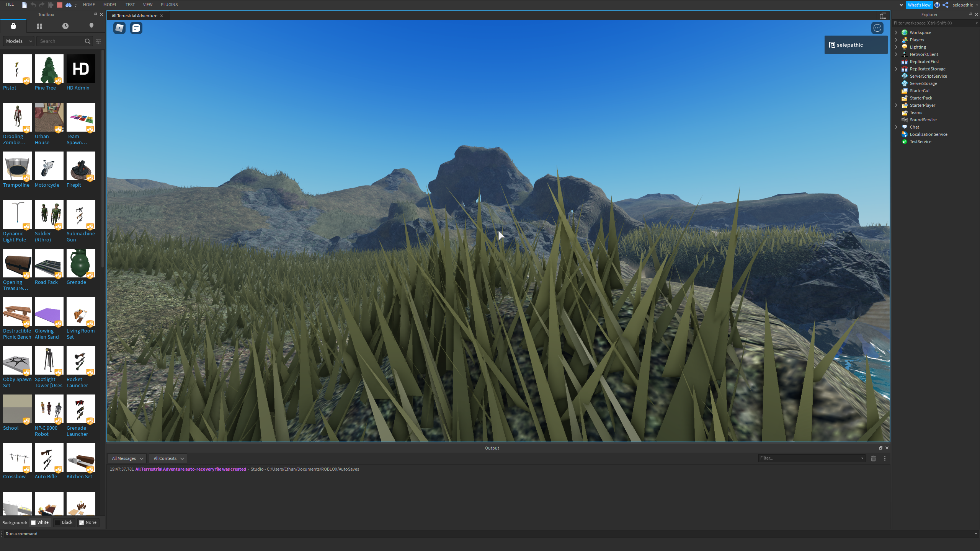The image size is (980, 551).
Task: Select the Pine Tree model thumbnail
Action: [x=49, y=69]
